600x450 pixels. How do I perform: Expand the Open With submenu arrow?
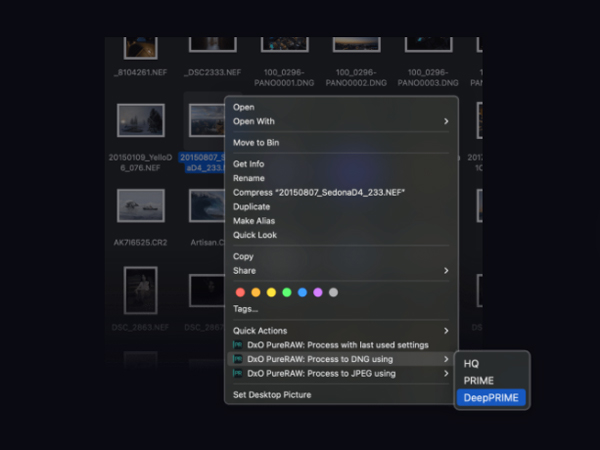[446, 121]
